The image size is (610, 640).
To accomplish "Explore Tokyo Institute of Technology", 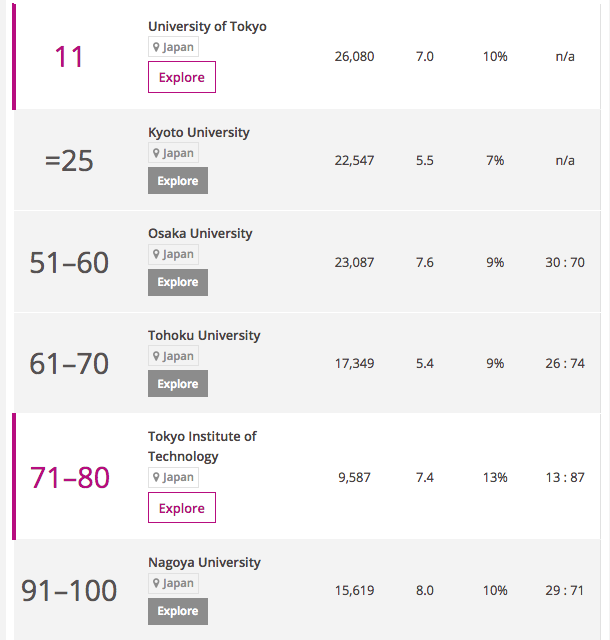I will (182, 508).
